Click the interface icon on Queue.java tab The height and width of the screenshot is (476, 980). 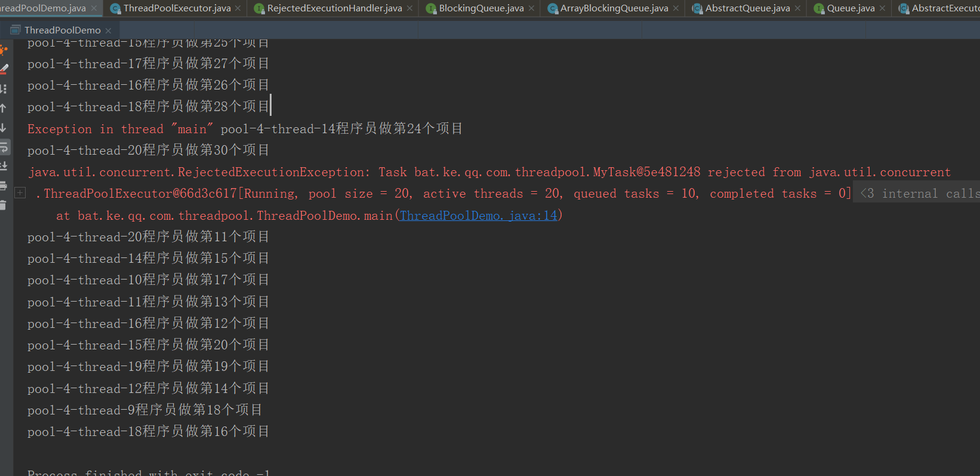[819, 8]
